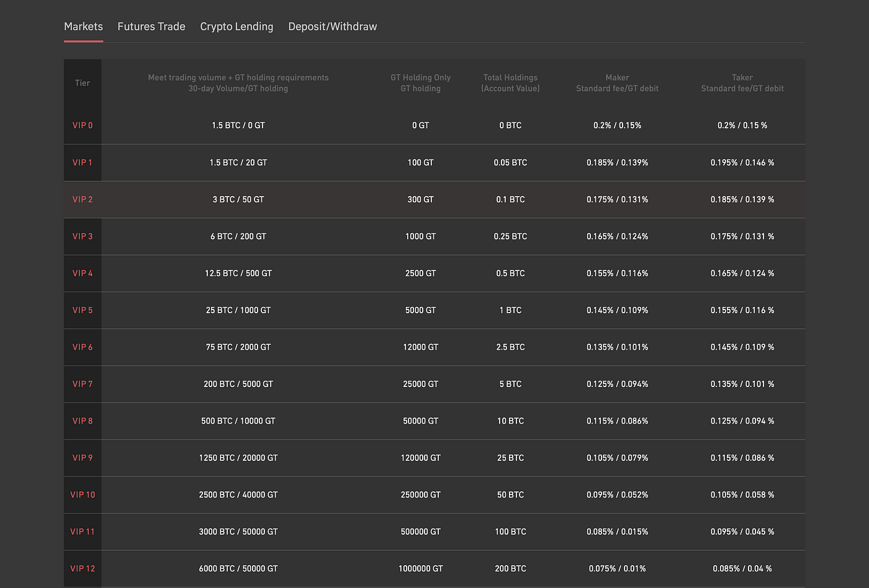Click the '2500 BTC / 40000 GT' cell
The height and width of the screenshot is (588, 869).
[238, 494]
